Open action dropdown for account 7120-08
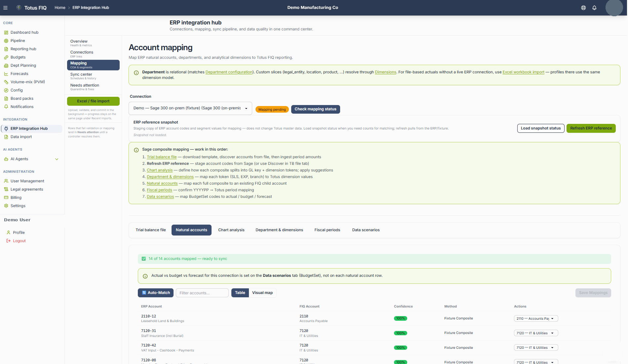Viewport: 628px width, 364px height. point(536,362)
